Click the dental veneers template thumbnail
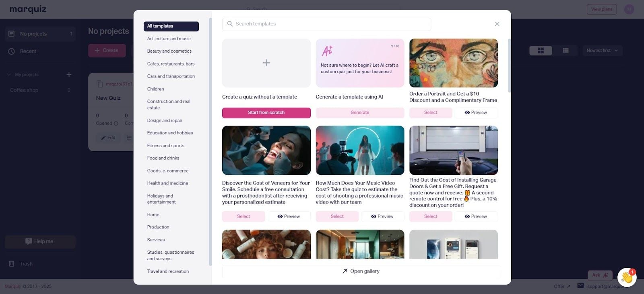644x294 pixels. tap(266, 150)
